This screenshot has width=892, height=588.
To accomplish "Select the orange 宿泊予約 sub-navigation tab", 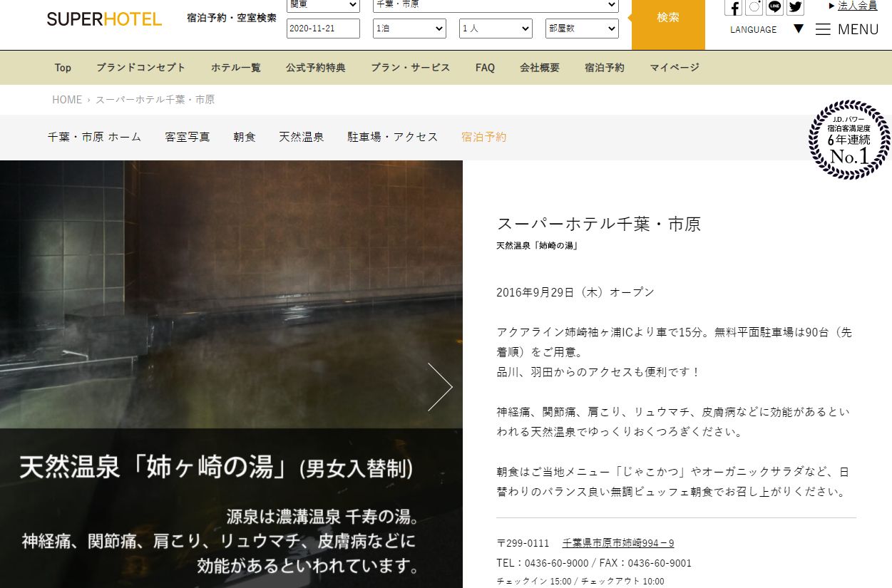I will click(x=484, y=137).
